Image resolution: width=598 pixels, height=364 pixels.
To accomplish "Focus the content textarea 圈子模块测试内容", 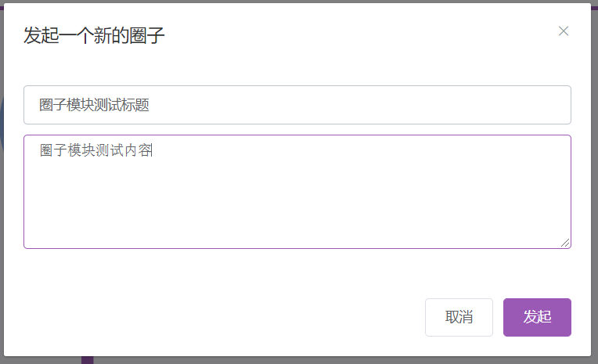I will pyautogui.click(x=297, y=192).
